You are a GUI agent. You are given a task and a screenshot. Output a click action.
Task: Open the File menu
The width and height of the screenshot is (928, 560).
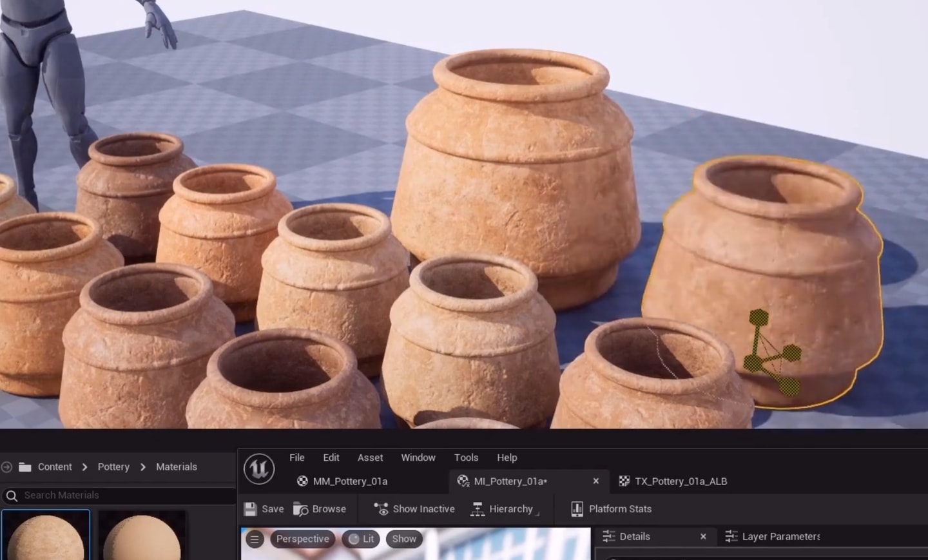coord(297,458)
